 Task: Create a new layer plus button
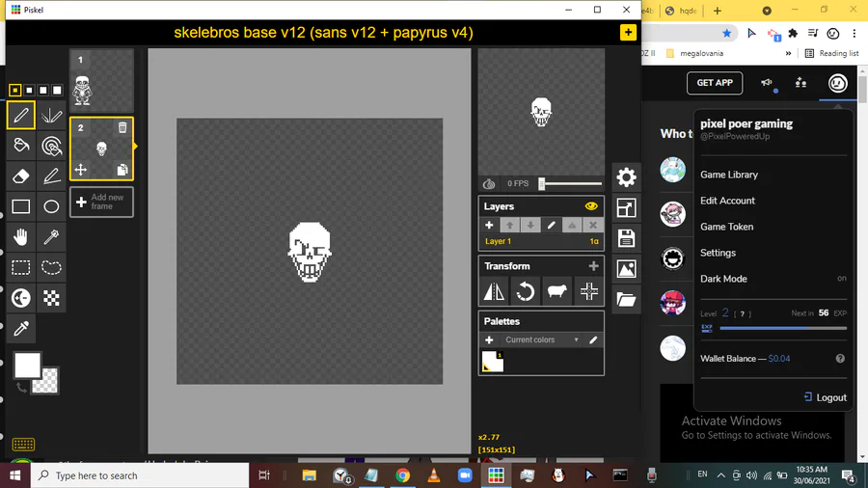(489, 225)
